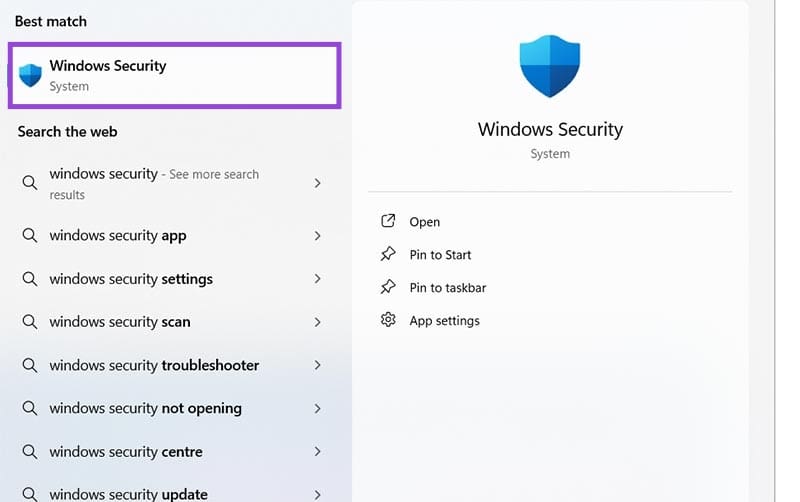Viewport: 800px width, 502px height.
Task: Click the Windows Security shield icon in Best match
Action: (x=30, y=75)
